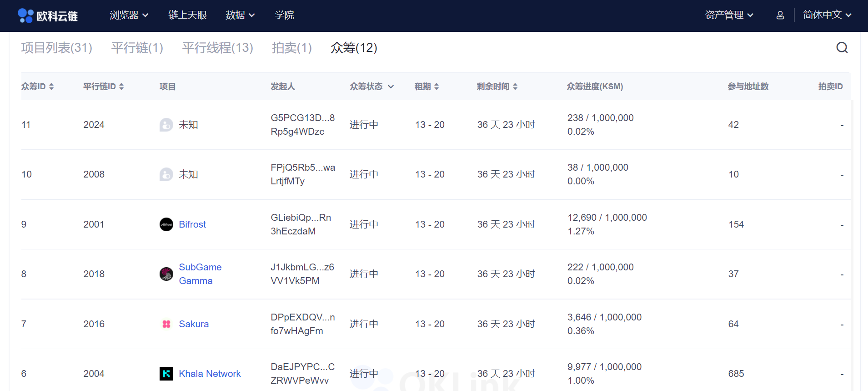Click the OKLink logo in the header
This screenshot has height=391, width=868.
coord(48,16)
